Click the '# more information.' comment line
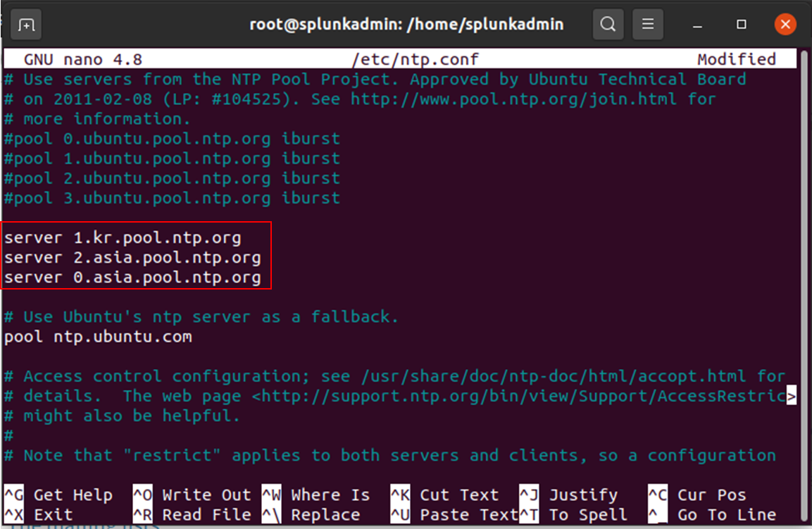Screen dimensions: 812x529 pos(97,118)
